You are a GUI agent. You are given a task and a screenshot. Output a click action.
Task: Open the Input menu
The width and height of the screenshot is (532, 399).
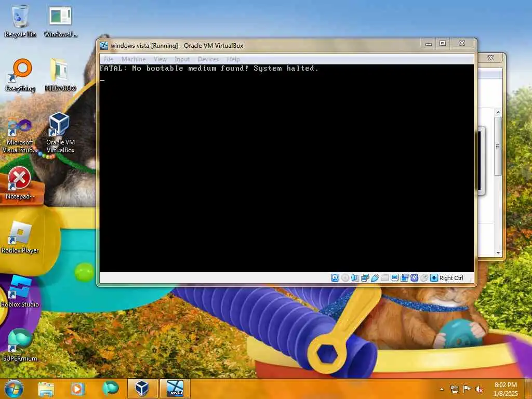[182, 59]
